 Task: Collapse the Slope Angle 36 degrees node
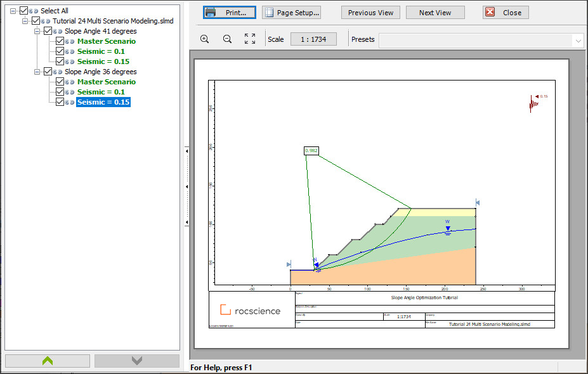point(37,72)
